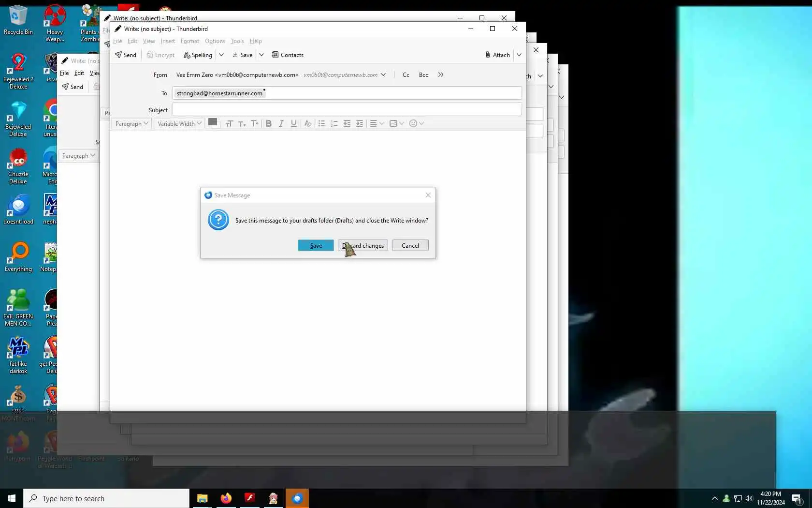Add a Bcc field

423,75
